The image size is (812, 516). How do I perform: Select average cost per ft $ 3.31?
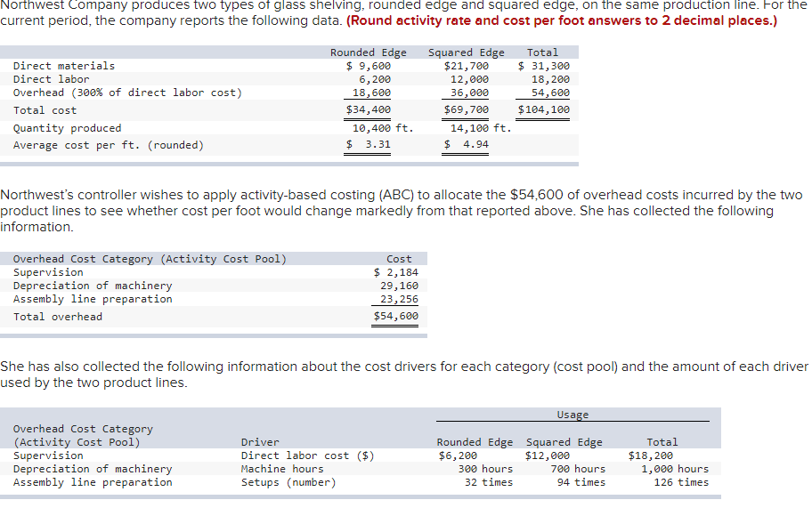pos(369,144)
